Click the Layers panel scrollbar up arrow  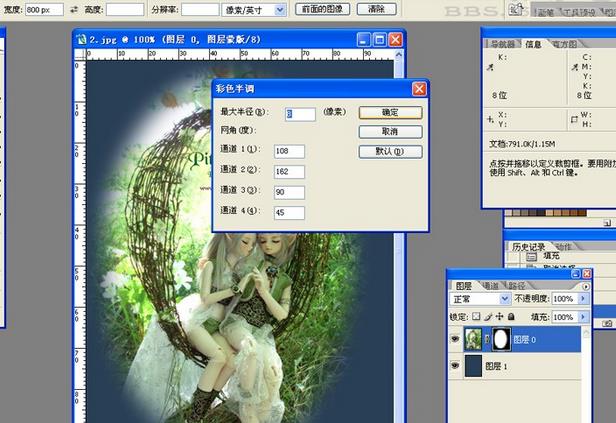[586, 333]
